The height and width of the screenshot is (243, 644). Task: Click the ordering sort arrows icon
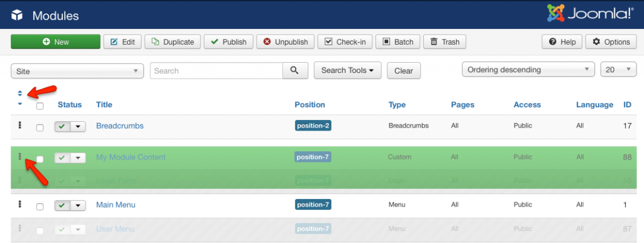coord(19,94)
